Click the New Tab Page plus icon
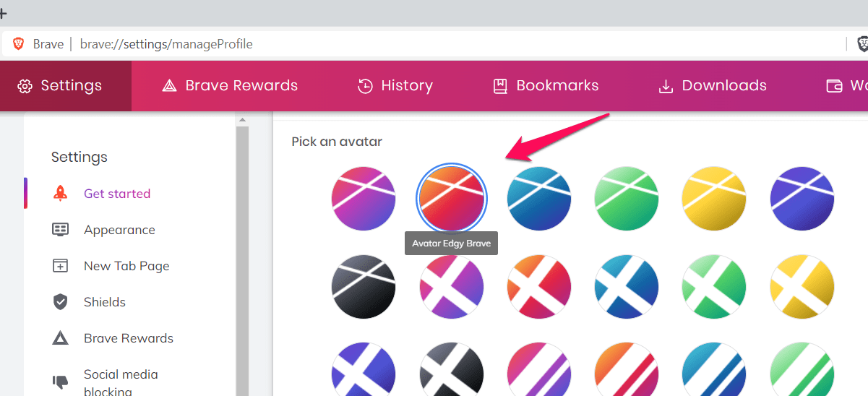 [61, 266]
